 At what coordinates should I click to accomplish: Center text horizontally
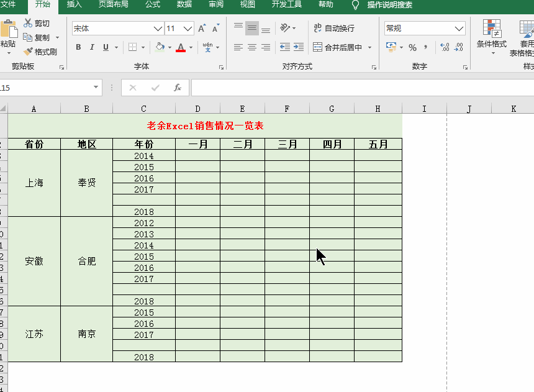pos(252,47)
